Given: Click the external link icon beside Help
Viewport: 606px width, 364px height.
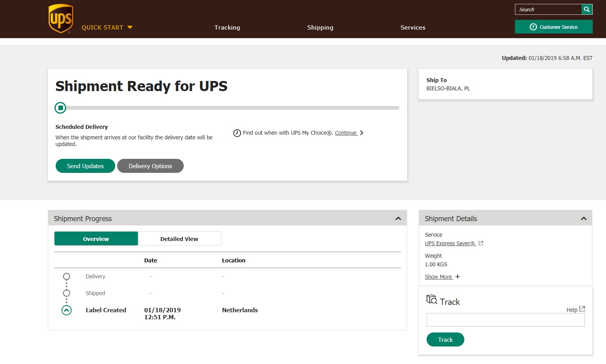Looking at the screenshot, I should [582, 309].
